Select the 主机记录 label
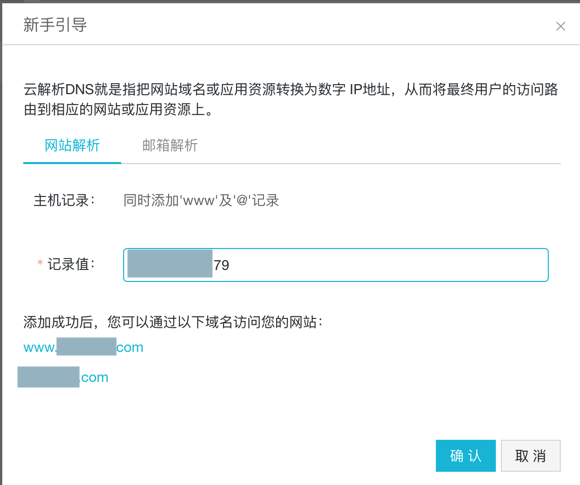The image size is (580, 485). click(x=64, y=201)
